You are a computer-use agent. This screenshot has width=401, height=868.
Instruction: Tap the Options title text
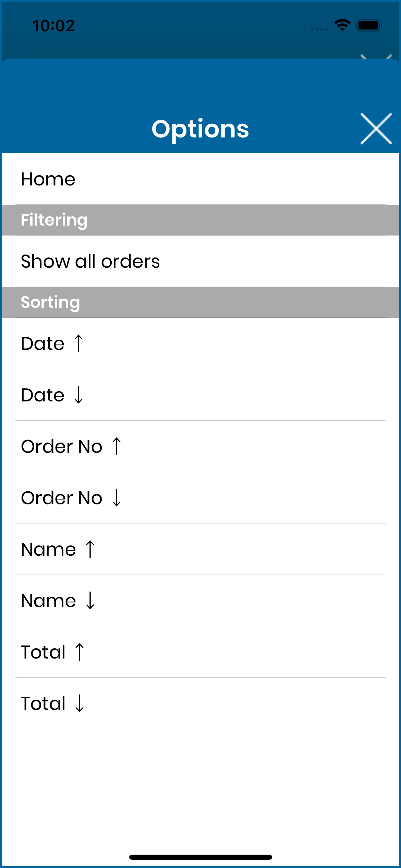coord(200,129)
